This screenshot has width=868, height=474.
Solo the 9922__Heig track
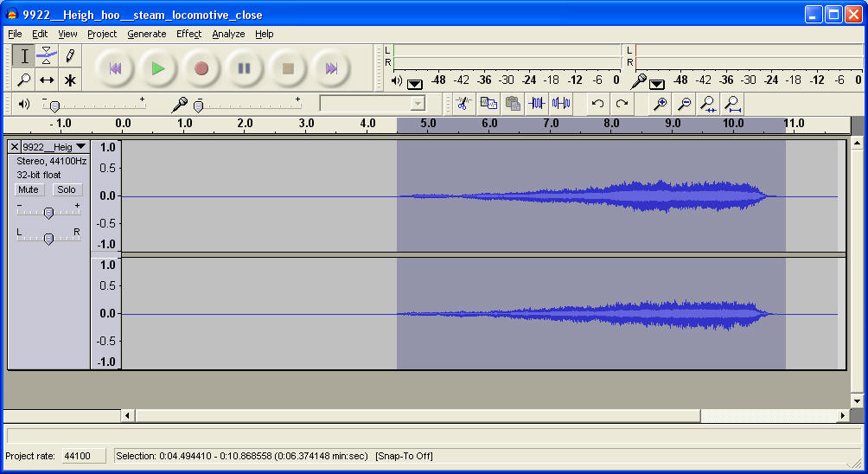click(x=67, y=189)
